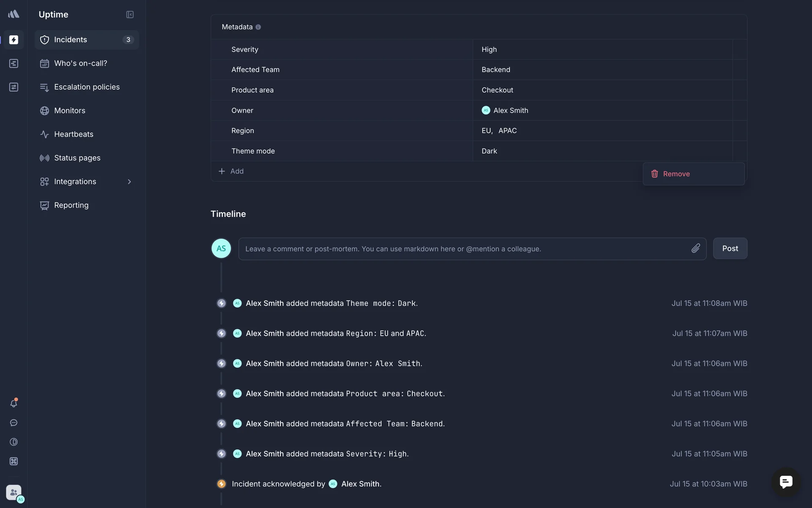
Task: Click the keyboard shortcuts command icon
Action: (14, 461)
